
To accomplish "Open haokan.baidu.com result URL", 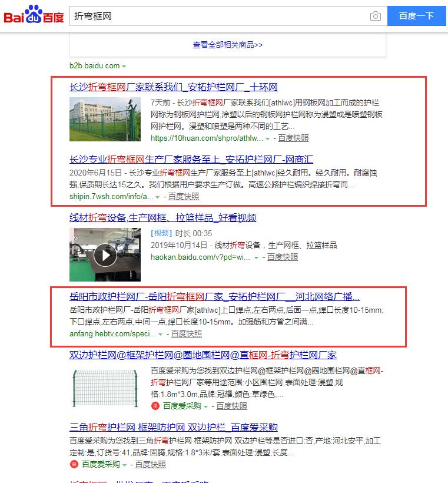I will [200, 257].
